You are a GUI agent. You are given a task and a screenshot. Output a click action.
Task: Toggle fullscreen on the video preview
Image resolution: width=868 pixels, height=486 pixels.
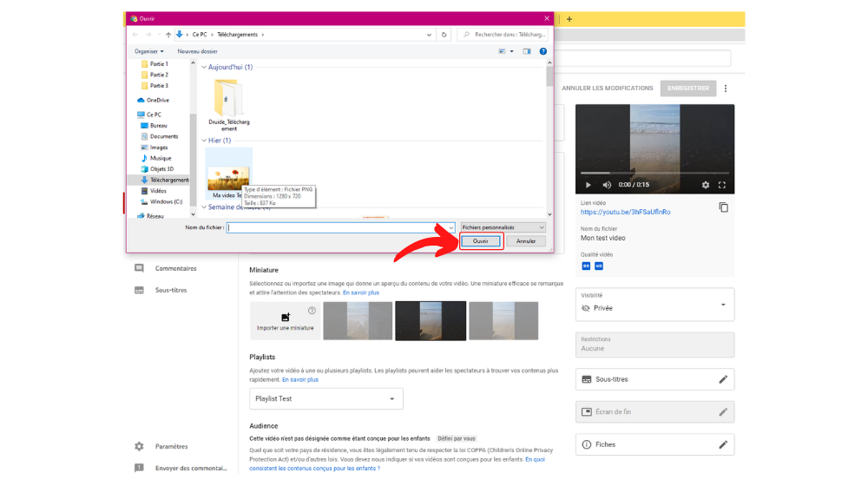(722, 185)
